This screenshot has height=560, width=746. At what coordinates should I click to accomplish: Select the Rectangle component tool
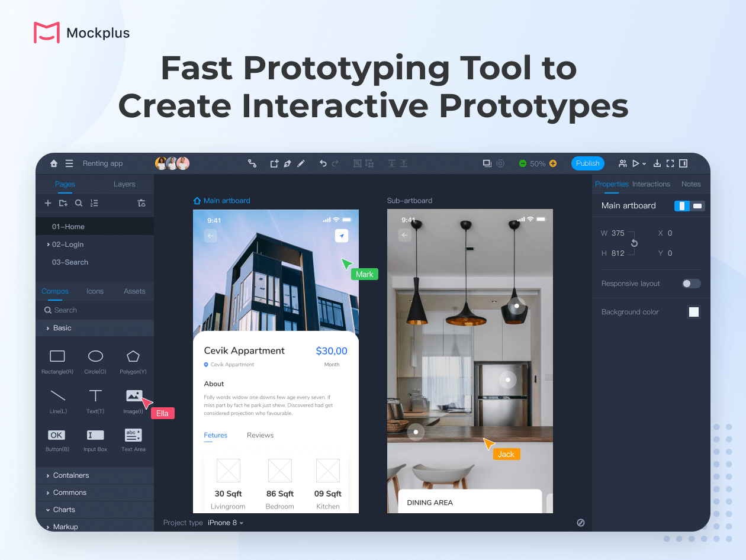56,355
